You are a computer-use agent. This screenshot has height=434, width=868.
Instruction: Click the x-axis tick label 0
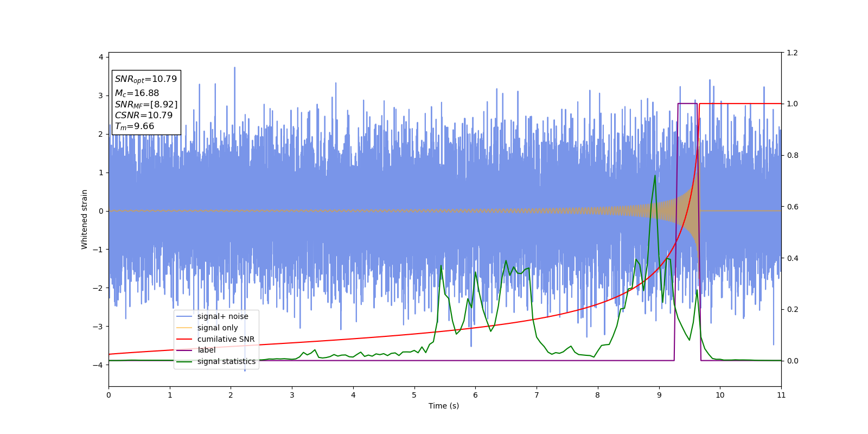[x=108, y=395]
